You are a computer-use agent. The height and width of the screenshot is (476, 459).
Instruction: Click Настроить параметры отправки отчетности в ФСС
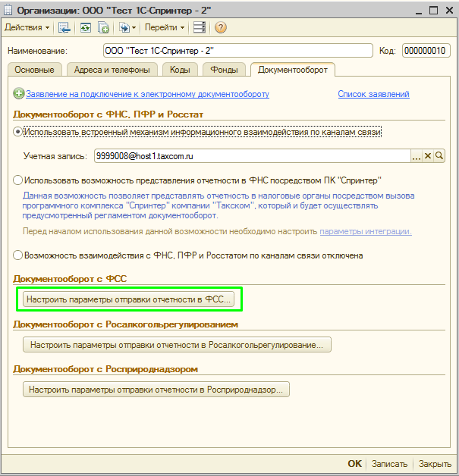[x=128, y=299]
